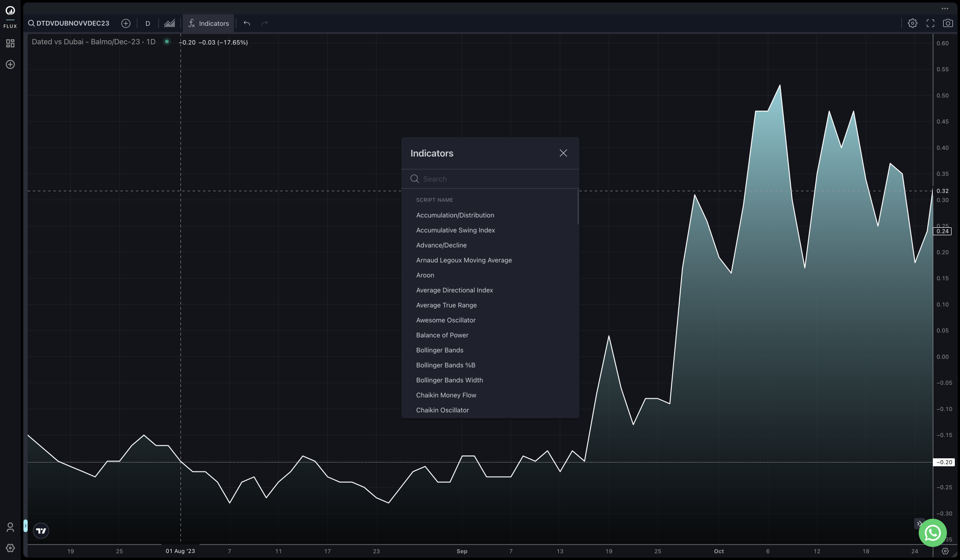The width and height of the screenshot is (960, 560).
Task: Click the add indicator plus icon
Action: tap(125, 23)
